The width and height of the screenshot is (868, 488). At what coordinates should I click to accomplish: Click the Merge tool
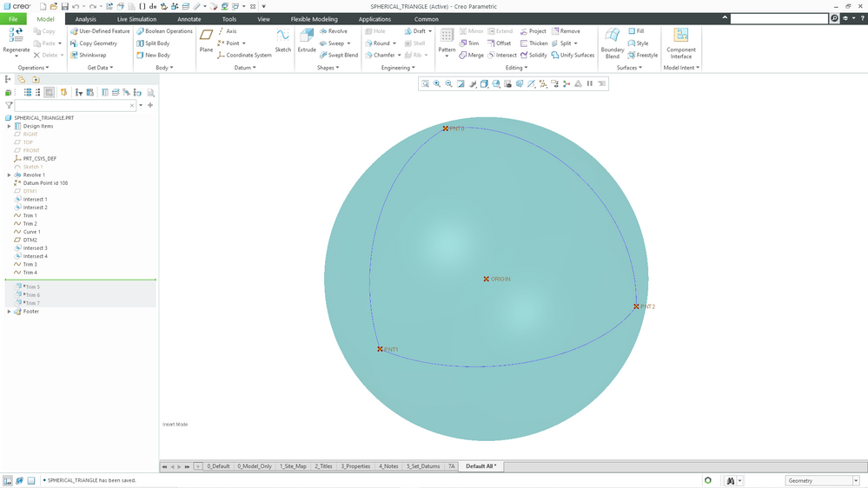[471, 56]
